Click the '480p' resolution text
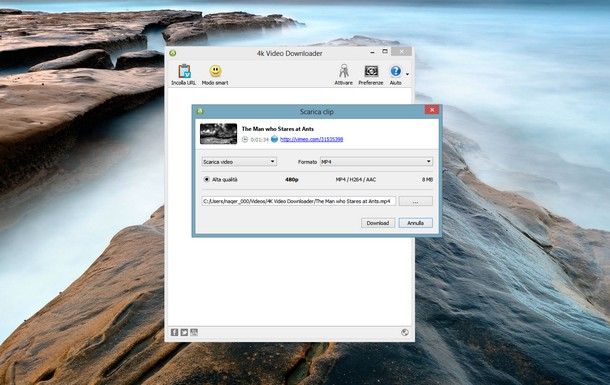This screenshot has height=385, width=610. coord(292,180)
